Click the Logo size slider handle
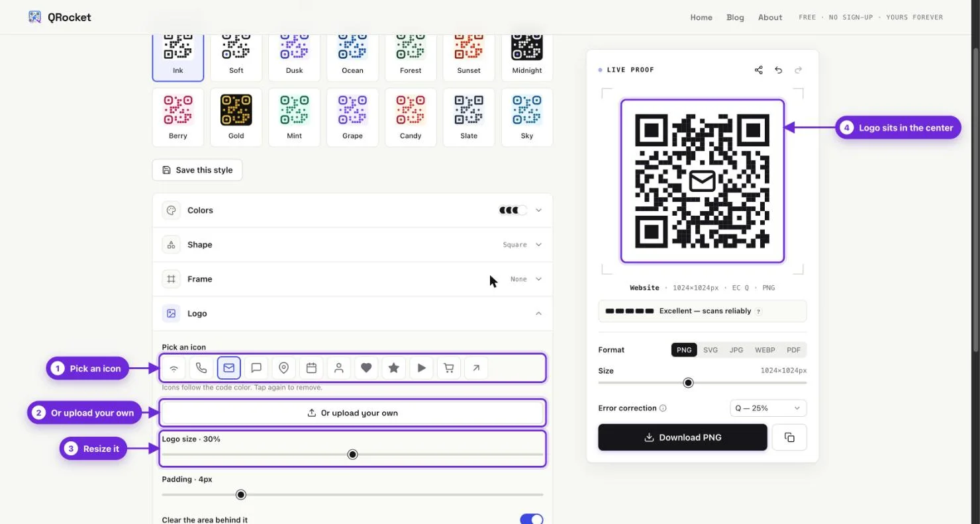This screenshot has width=980, height=524. pyautogui.click(x=352, y=455)
